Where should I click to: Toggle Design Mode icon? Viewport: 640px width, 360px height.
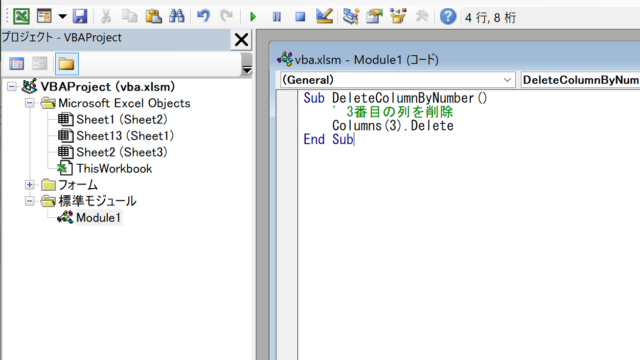(x=324, y=16)
